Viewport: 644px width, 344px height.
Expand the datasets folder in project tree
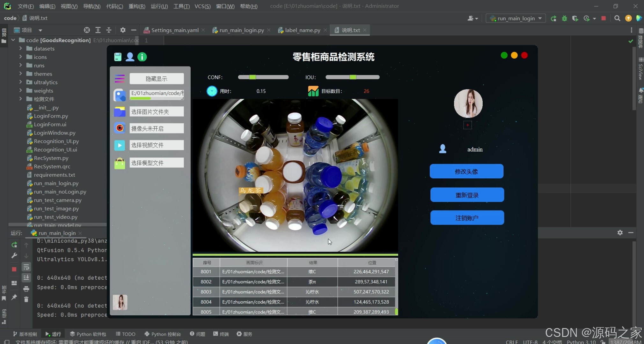point(21,48)
